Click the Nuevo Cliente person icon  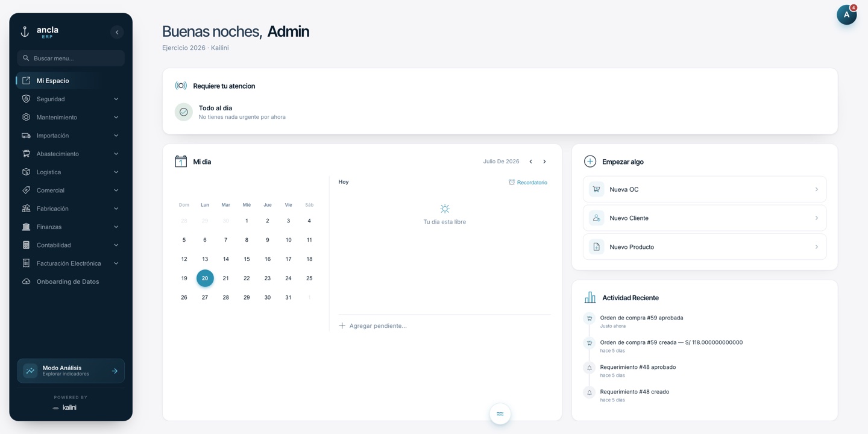coord(596,218)
